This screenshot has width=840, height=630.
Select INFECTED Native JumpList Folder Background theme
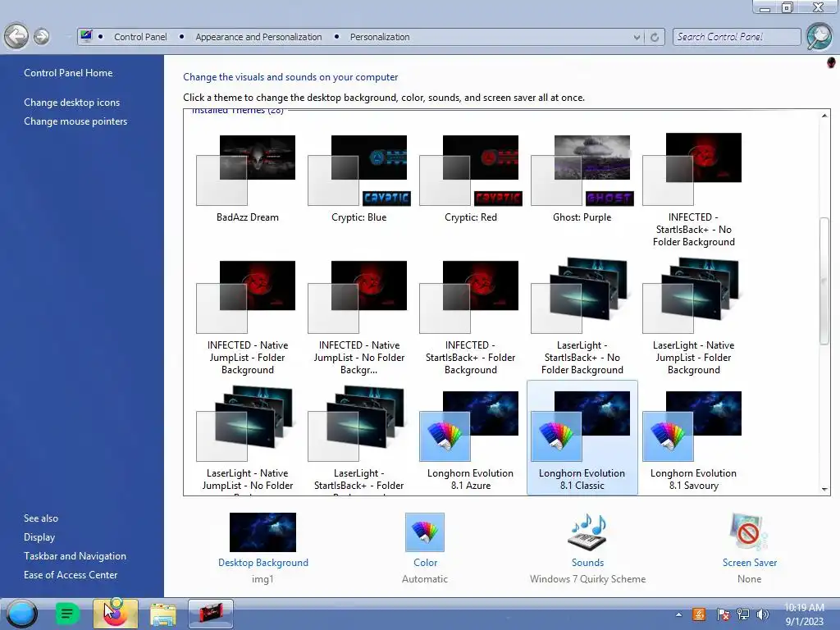pyautogui.click(x=248, y=317)
